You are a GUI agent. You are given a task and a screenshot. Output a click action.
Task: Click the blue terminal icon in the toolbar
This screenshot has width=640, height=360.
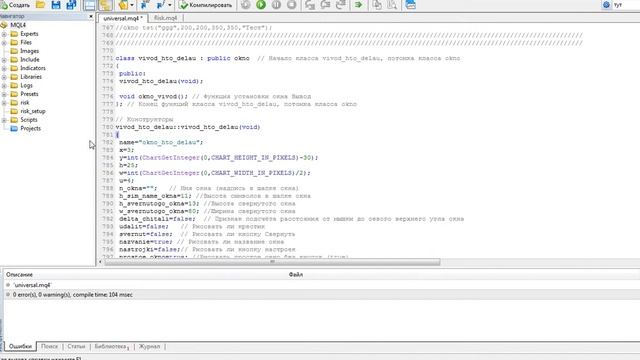[411, 5]
